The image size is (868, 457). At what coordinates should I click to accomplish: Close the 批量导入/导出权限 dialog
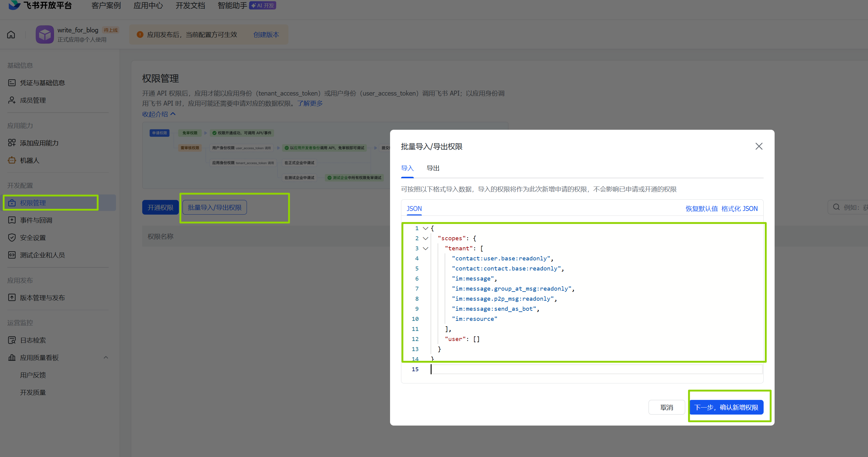tap(759, 146)
